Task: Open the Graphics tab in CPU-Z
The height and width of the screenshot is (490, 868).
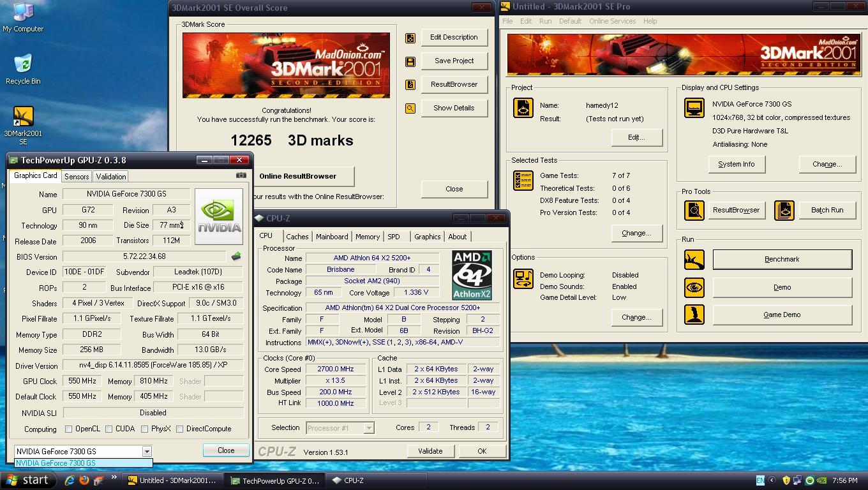Action: tap(427, 237)
